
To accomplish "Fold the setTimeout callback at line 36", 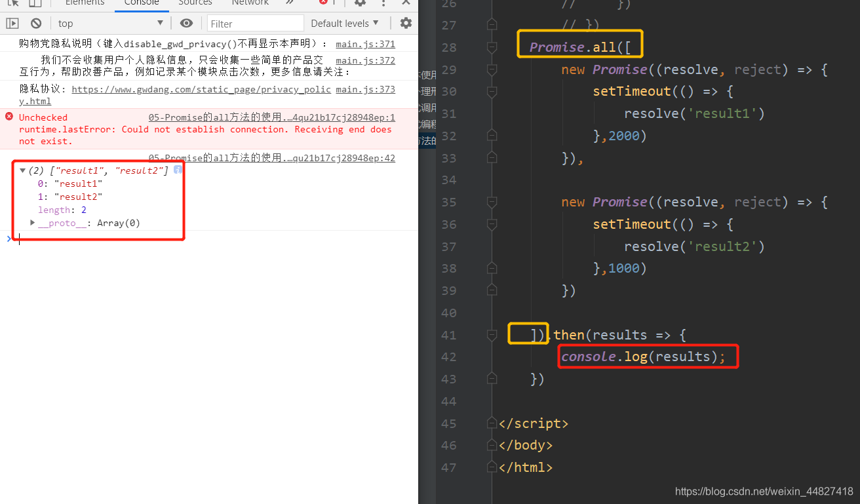I will [492, 224].
